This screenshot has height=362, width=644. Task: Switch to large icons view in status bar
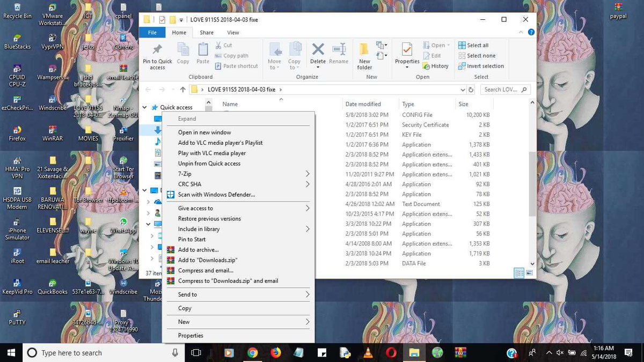tap(529, 273)
